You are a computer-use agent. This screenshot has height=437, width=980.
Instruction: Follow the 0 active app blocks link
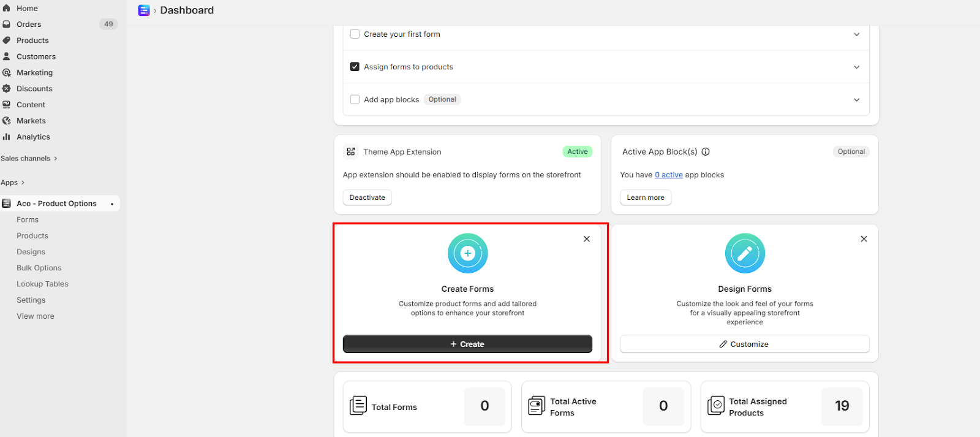pyautogui.click(x=668, y=175)
